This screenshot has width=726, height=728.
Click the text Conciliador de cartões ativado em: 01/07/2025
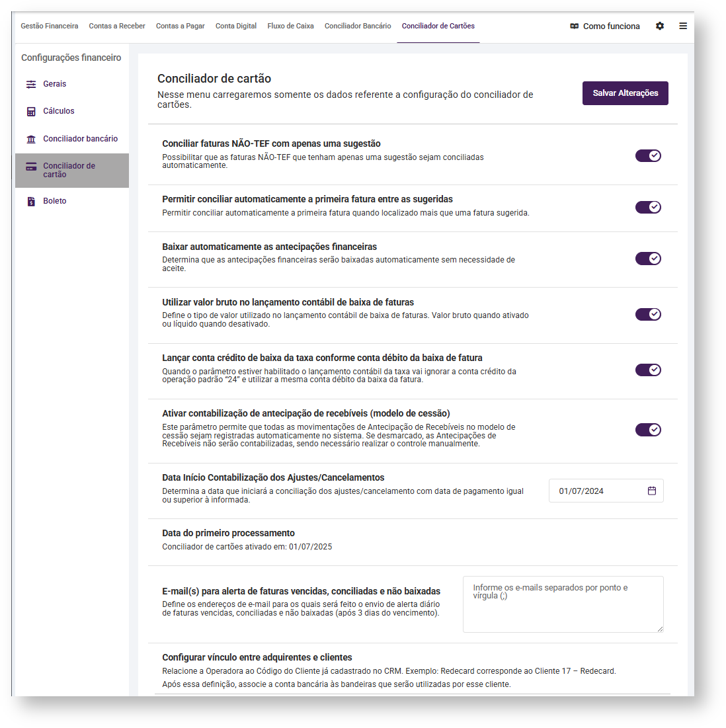pos(247,547)
